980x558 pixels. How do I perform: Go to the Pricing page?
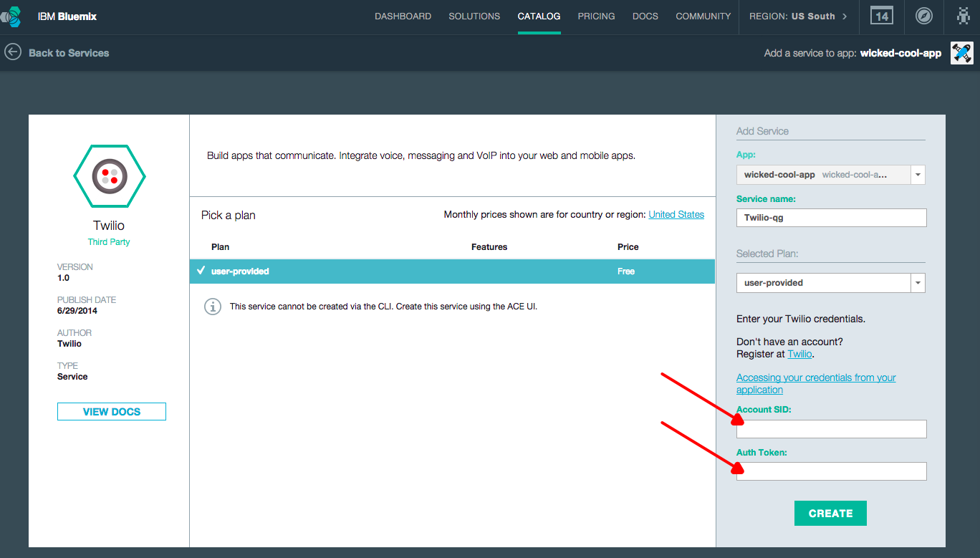point(596,16)
